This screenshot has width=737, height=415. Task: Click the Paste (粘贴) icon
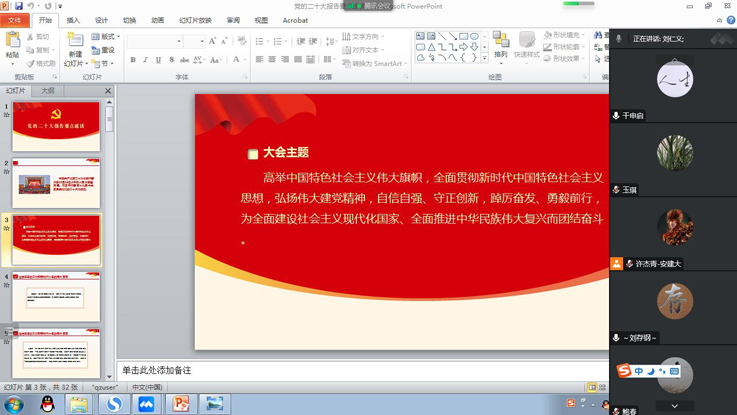click(x=12, y=43)
